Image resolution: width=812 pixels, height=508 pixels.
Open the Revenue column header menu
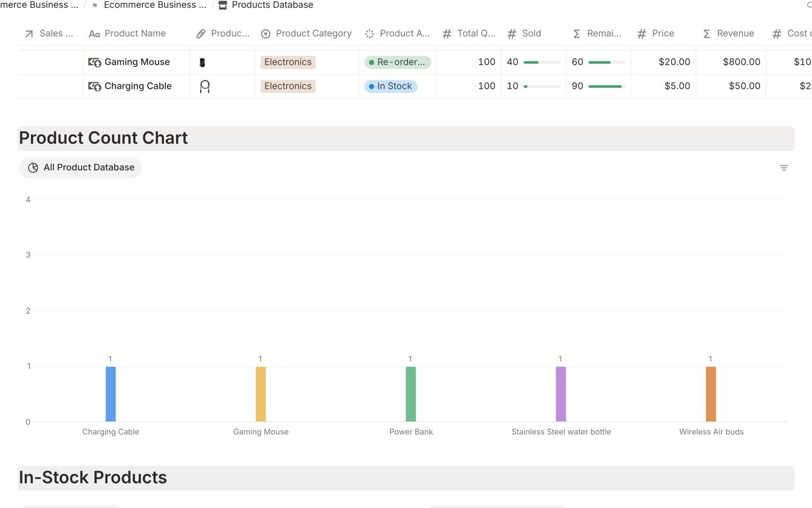[731, 34]
